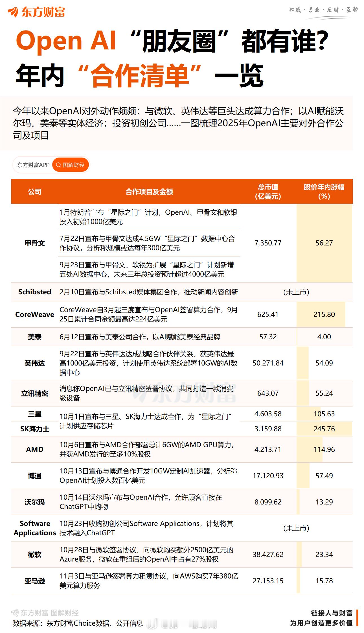
Task: Click the 10月28日 Azure服务 description
Action: tap(146, 554)
